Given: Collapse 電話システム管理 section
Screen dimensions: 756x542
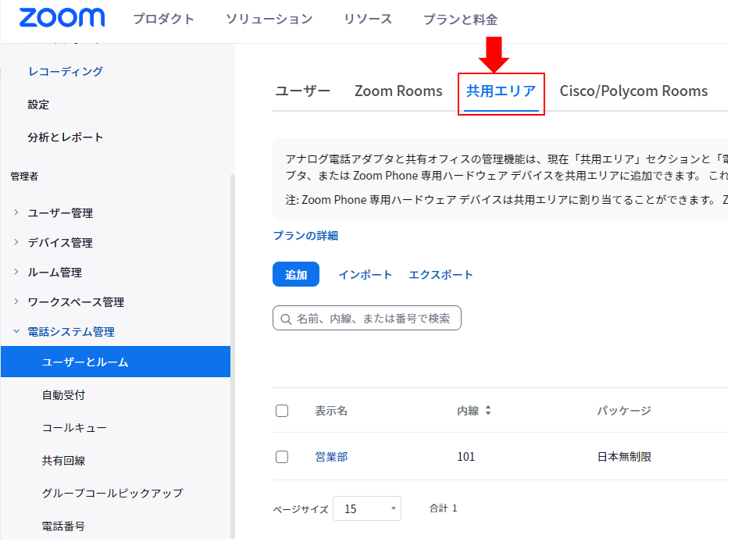Looking at the screenshot, I should tap(16, 331).
